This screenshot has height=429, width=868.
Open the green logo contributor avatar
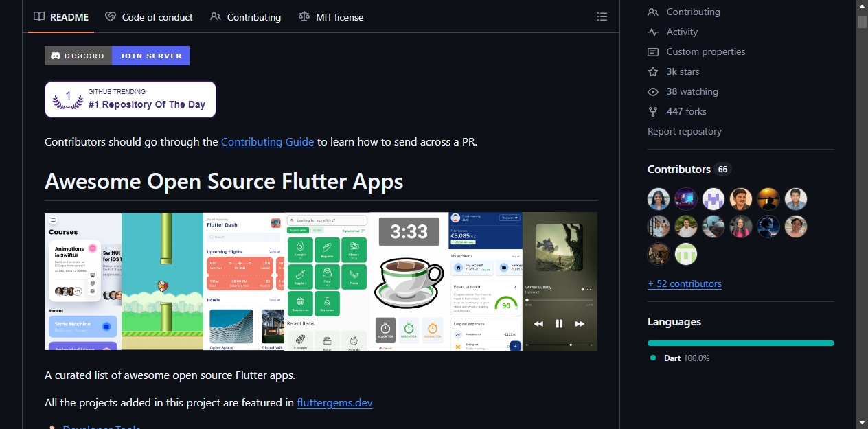point(686,254)
